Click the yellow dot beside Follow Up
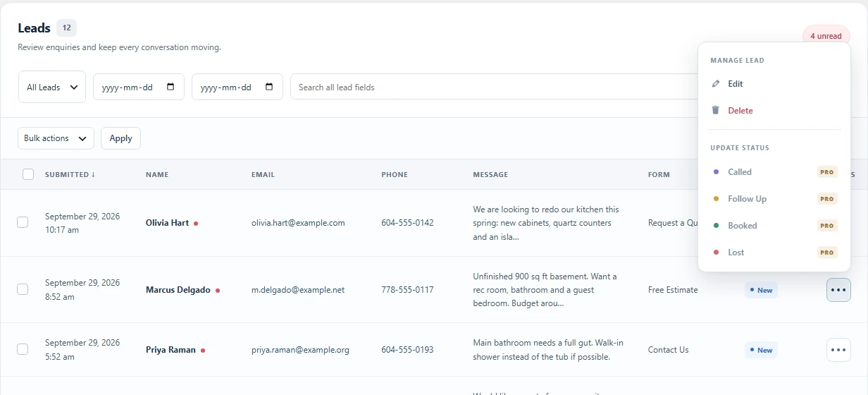The height and width of the screenshot is (395, 868). (x=717, y=199)
